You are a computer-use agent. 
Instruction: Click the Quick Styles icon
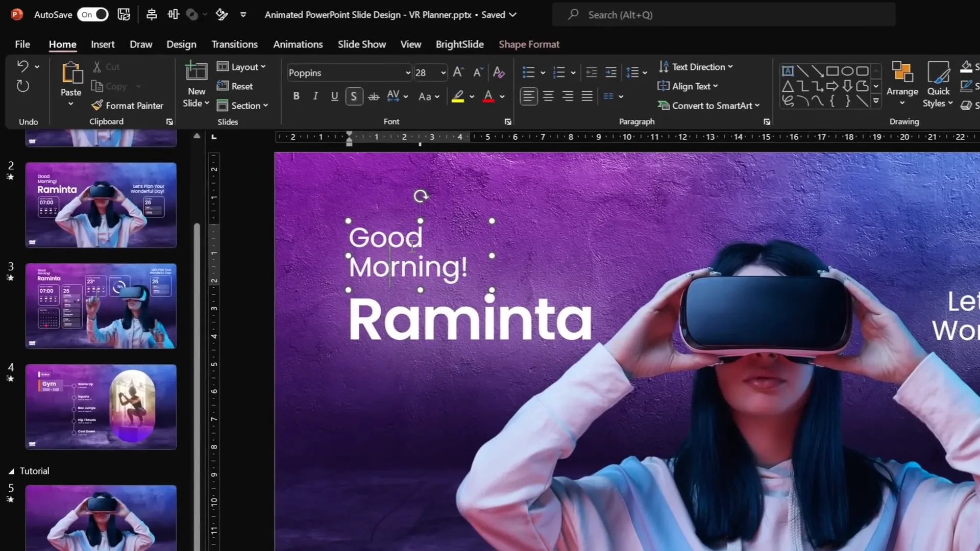938,72
